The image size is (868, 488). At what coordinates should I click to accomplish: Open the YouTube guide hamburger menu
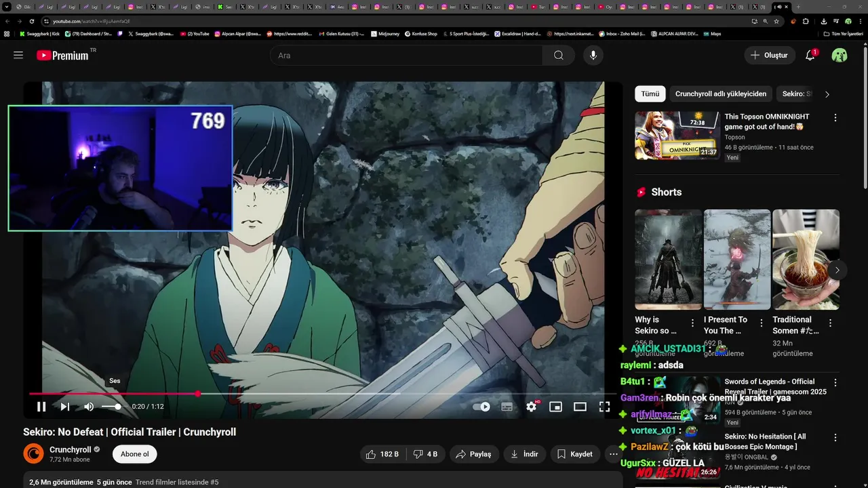pos(18,56)
